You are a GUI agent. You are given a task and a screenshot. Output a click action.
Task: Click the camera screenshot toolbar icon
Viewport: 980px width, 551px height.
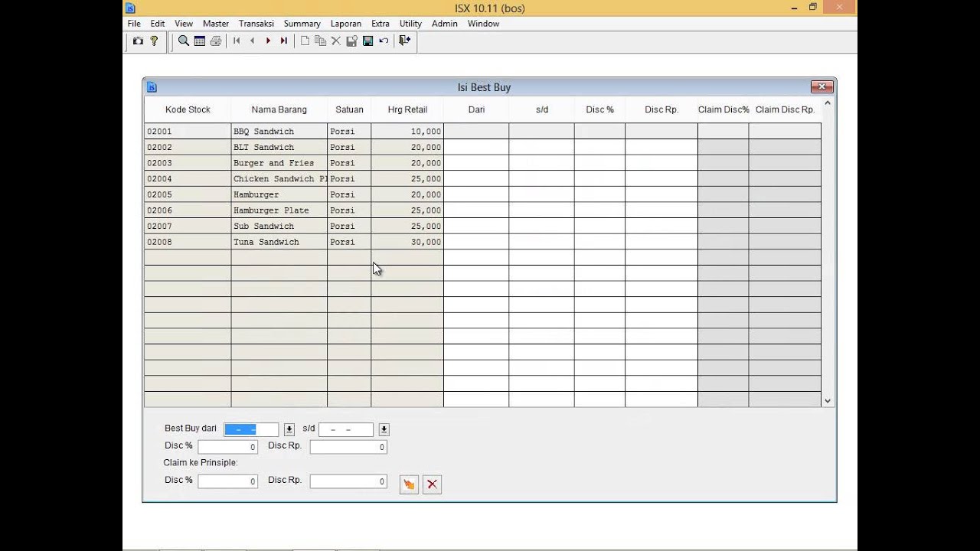tap(138, 41)
